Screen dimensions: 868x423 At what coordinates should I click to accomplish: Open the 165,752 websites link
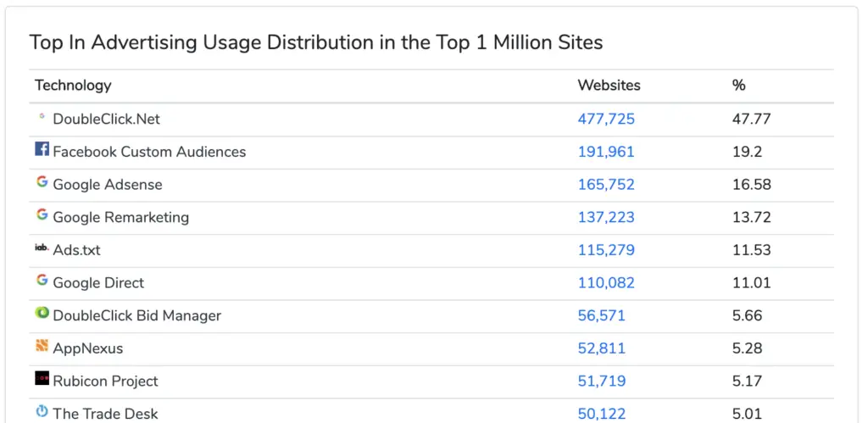(x=606, y=184)
